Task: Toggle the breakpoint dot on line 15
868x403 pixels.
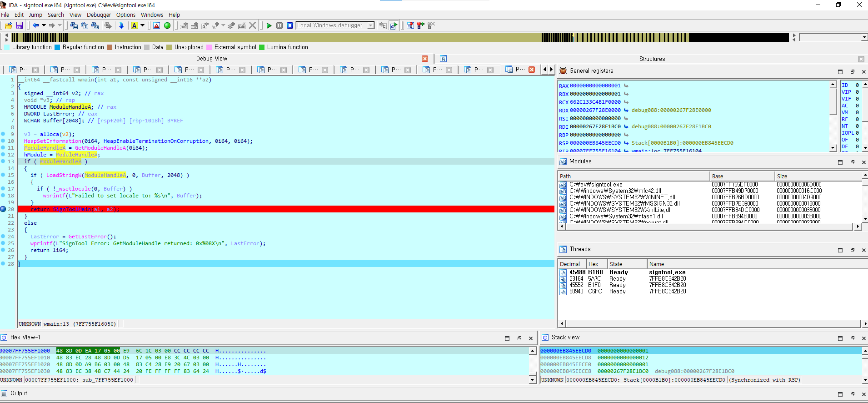Action: [x=3, y=175]
